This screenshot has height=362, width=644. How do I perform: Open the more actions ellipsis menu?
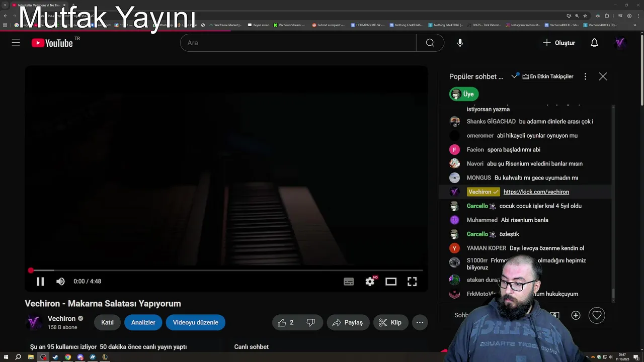tap(420, 322)
